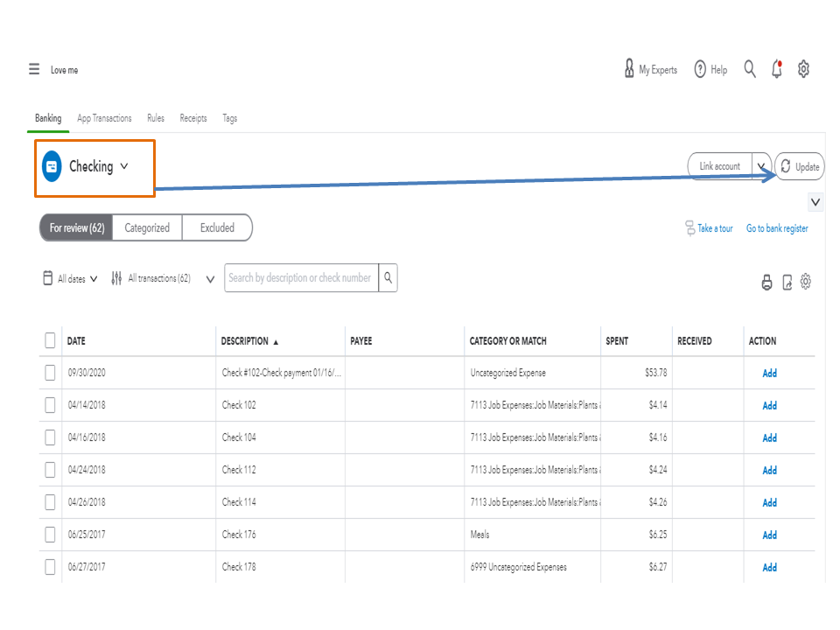Check the 09/30/2020 transaction row checkbox

pos(50,373)
